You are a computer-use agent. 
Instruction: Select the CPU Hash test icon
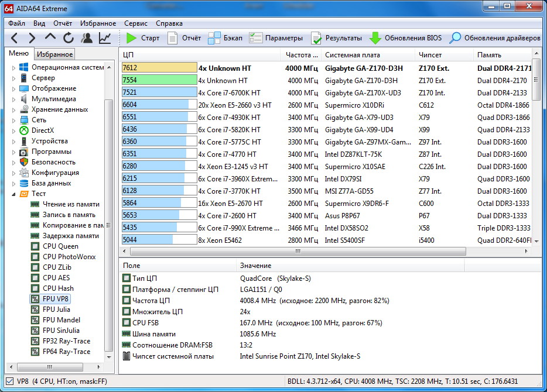pyautogui.click(x=35, y=288)
